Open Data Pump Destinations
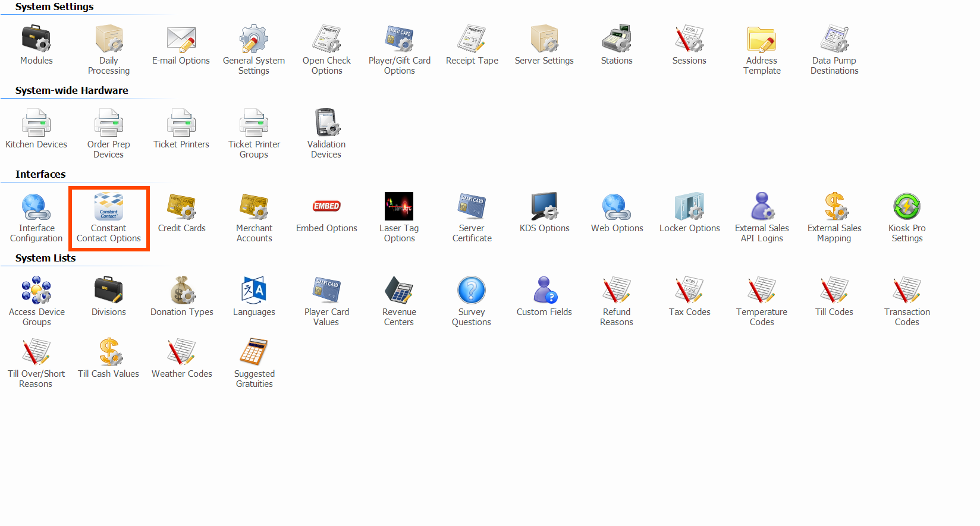 pos(834,39)
